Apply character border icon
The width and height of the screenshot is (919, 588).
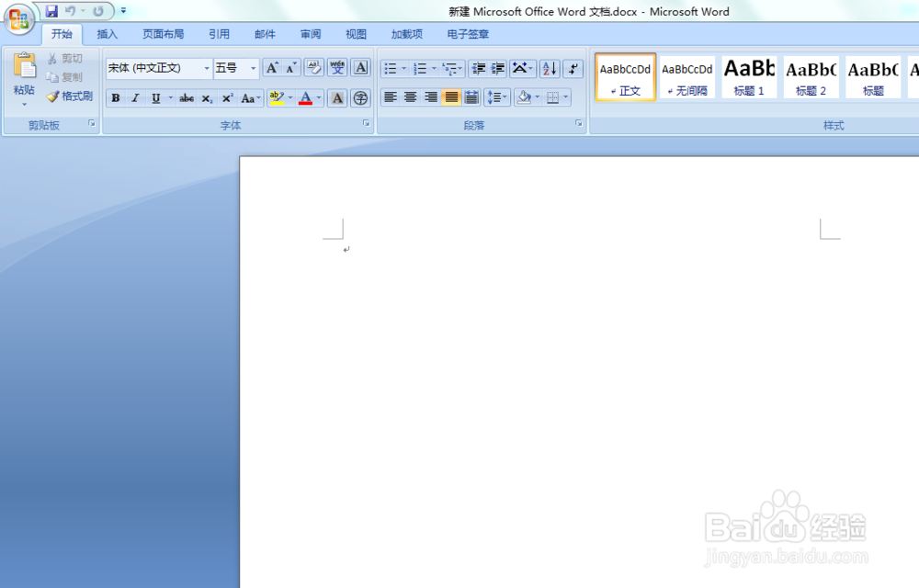360,69
